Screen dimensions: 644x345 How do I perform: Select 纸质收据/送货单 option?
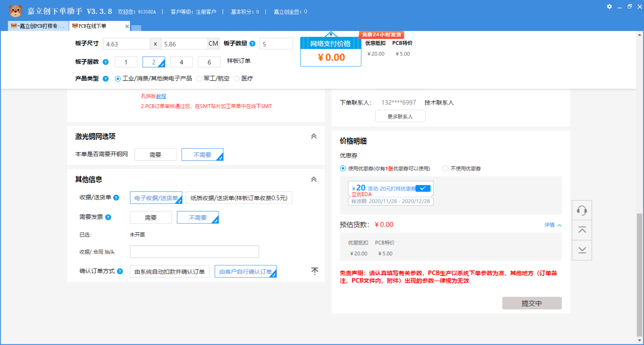(239, 198)
